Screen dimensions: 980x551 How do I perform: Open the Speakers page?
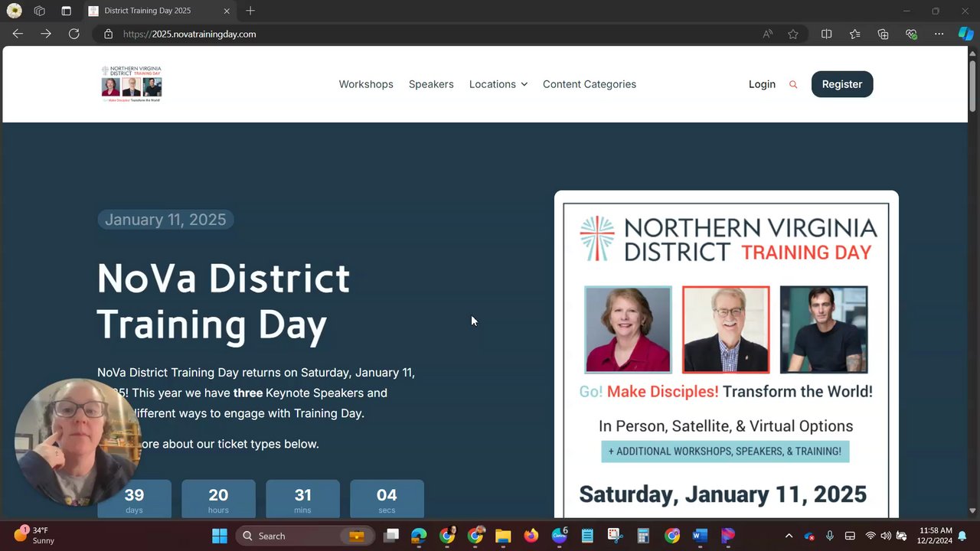[x=431, y=84]
